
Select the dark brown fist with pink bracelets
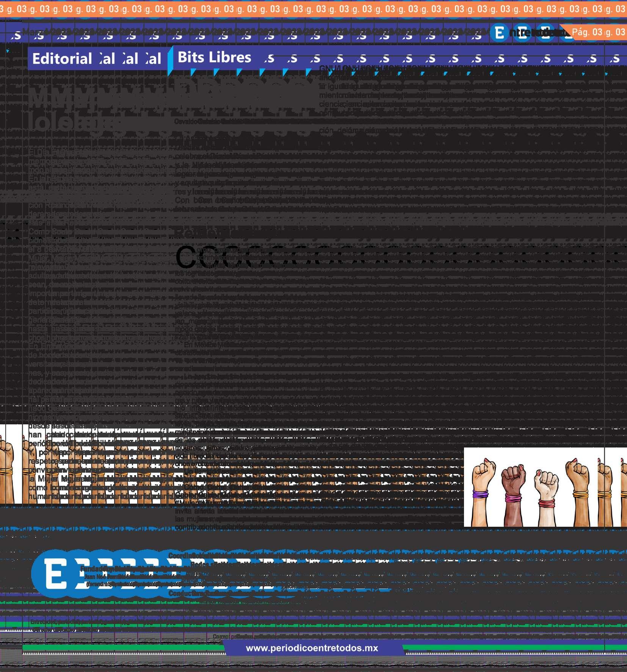514,496
